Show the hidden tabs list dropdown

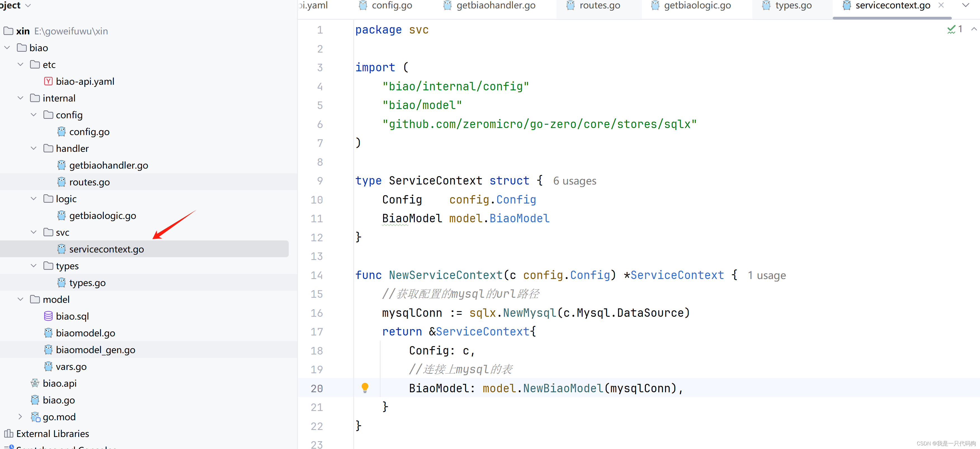[965, 5]
